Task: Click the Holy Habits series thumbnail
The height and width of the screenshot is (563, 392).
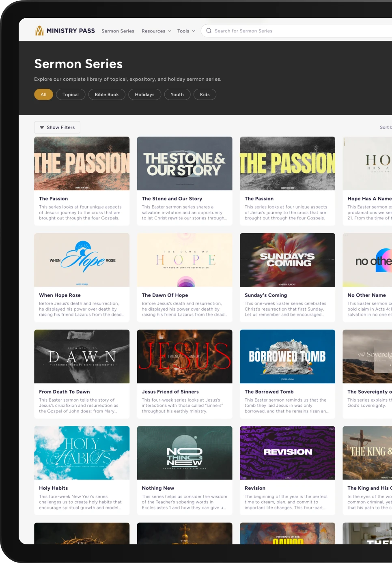Action: tap(82, 453)
